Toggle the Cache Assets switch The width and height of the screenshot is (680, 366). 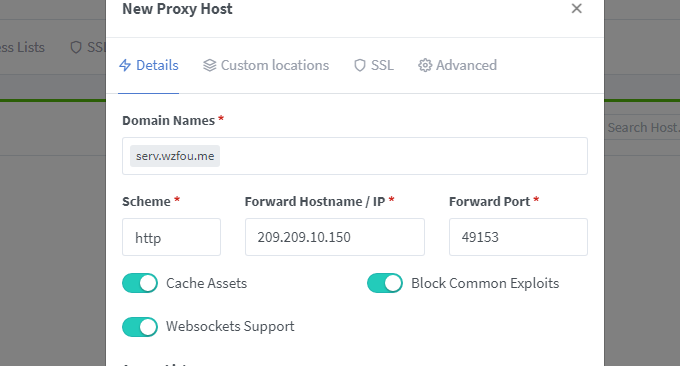(x=140, y=283)
